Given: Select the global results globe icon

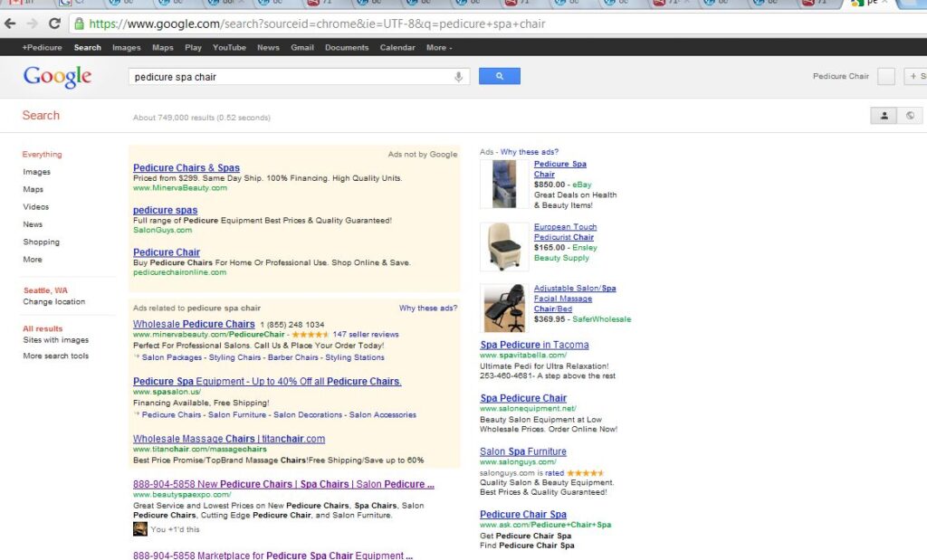Looking at the screenshot, I should point(910,116).
